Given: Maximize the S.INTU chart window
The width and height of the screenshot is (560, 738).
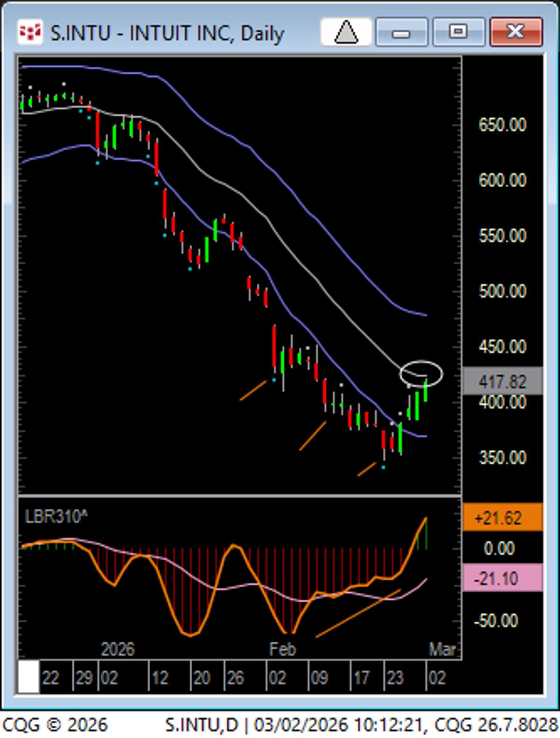Looking at the screenshot, I should [458, 32].
